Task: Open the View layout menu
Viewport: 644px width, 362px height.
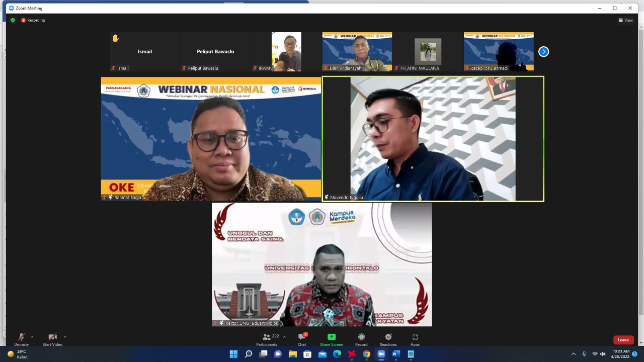Action: click(x=625, y=20)
